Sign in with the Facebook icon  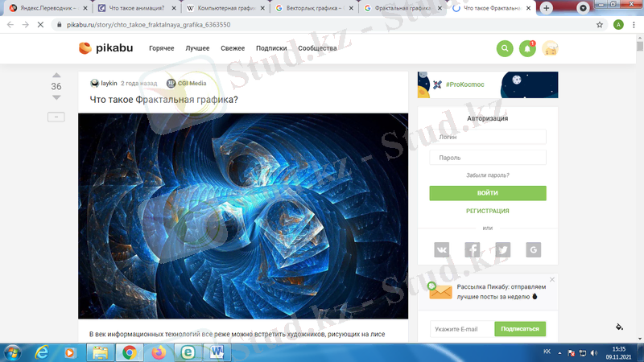click(x=473, y=249)
